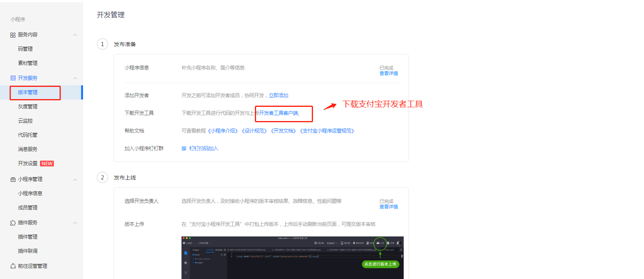
Task: Open 小程序信息 in the sidebar
Action: 30,193
